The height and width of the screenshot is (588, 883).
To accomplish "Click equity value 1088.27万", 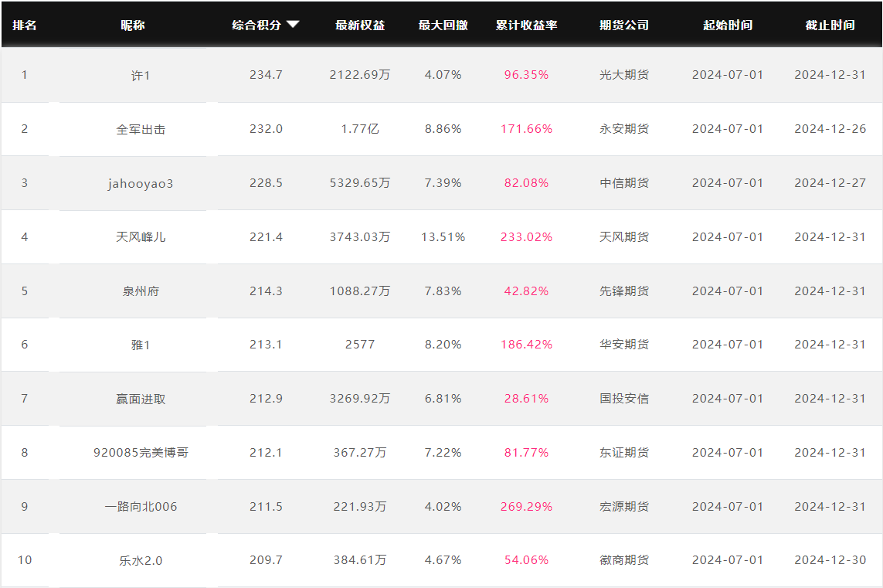I will [x=360, y=291].
